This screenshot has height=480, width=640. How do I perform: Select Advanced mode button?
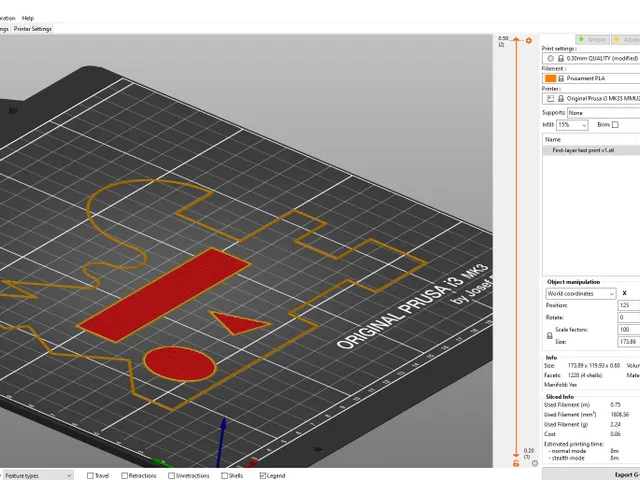[626, 40]
